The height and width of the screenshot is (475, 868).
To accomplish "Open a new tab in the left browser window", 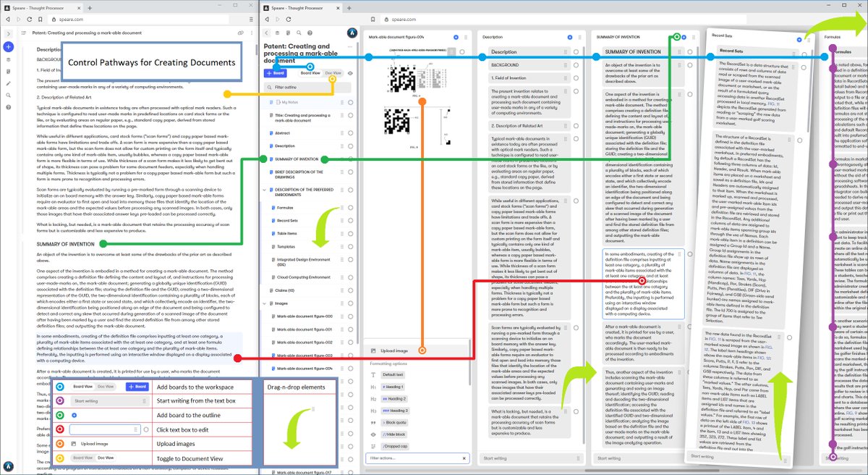I will coord(88,7).
